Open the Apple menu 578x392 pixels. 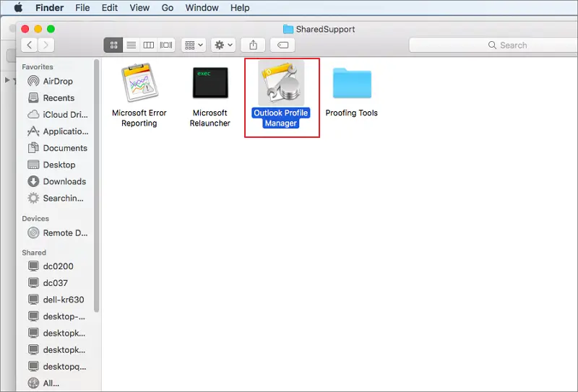pos(18,7)
